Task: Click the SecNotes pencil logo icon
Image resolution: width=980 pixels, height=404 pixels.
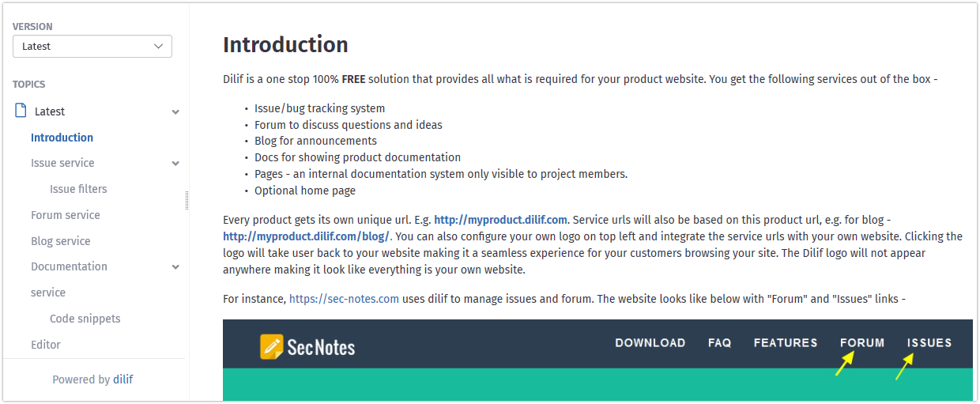Action: (272, 346)
